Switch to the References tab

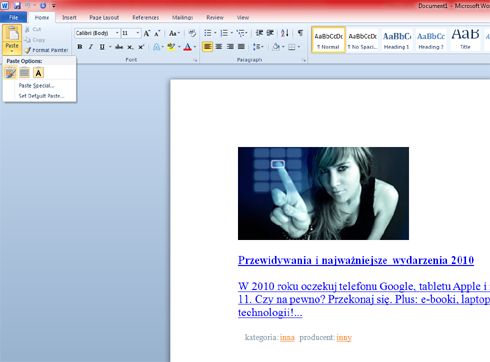click(146, 17)
